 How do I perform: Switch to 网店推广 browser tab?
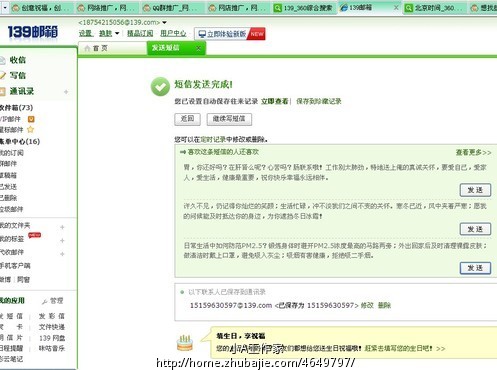click(238, 8)
